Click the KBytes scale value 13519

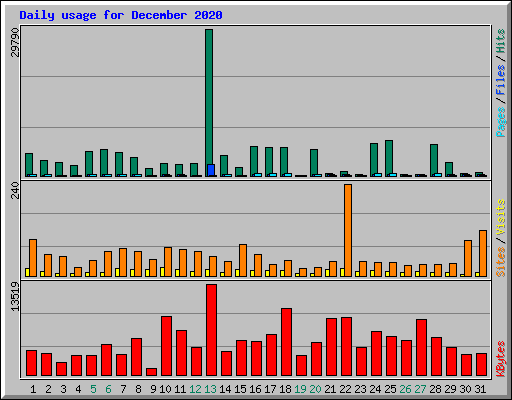coord(15,297)
